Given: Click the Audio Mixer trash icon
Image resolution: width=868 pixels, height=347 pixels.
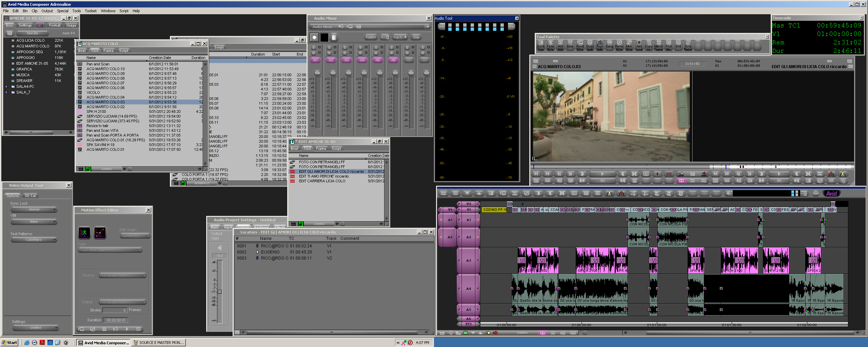Looking at the screenshot, I should point(334,37).
